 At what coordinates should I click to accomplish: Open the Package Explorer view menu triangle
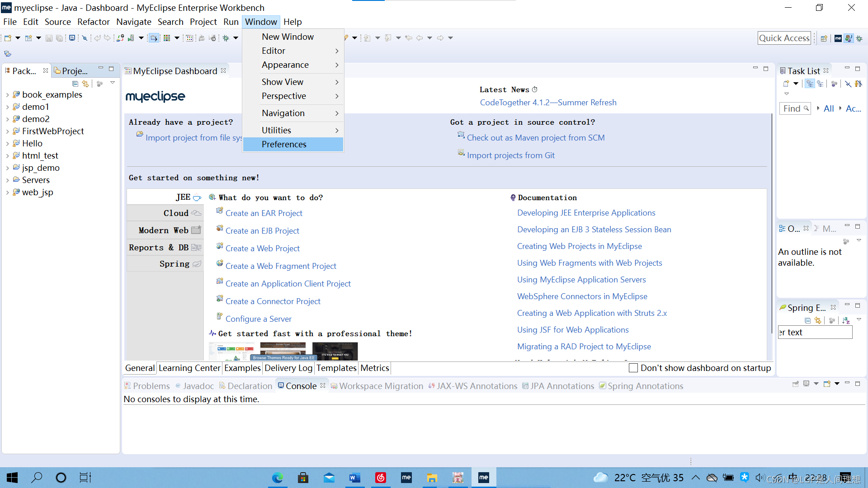tap(113, 83)
